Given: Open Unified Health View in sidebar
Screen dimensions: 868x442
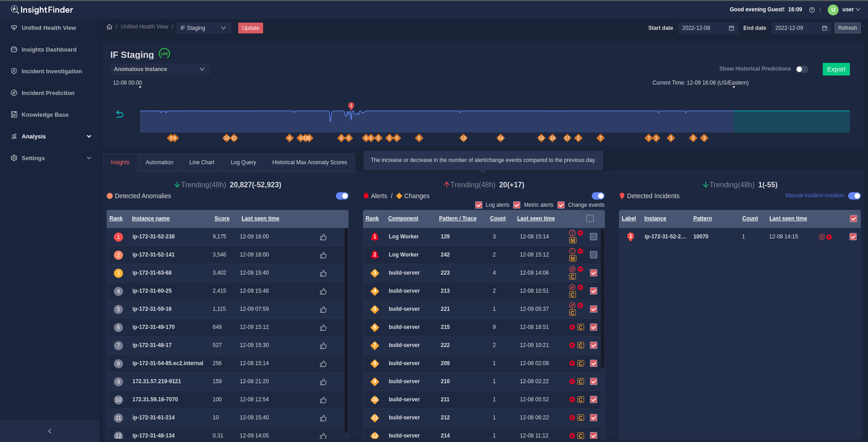Looking at the screenshot, I should 49,28.
